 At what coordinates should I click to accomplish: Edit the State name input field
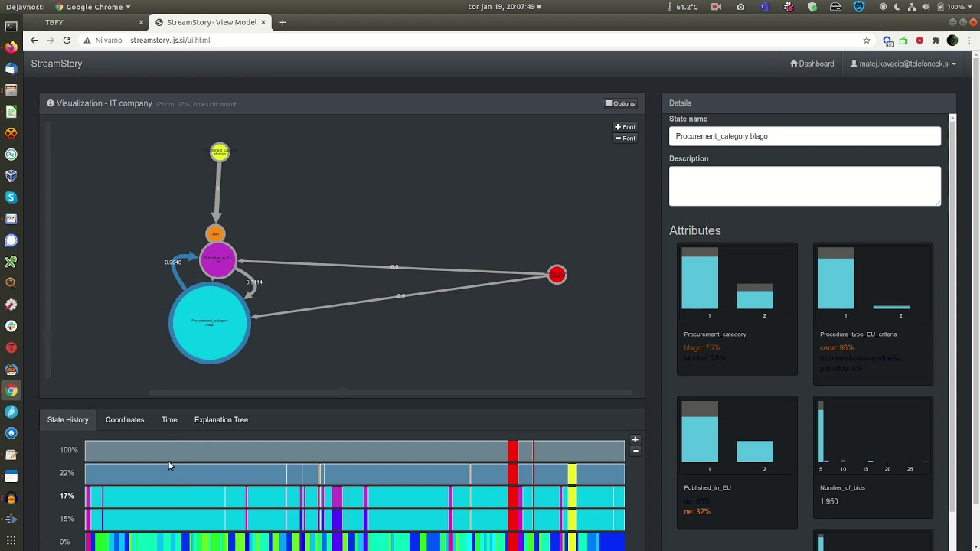coord(805,136)
